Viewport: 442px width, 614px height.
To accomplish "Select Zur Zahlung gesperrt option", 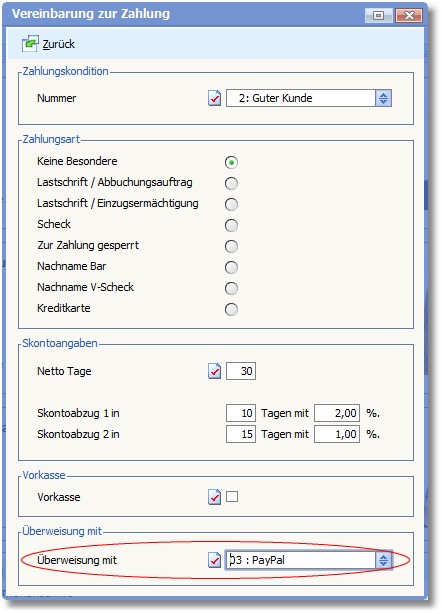I will [231, 246].
